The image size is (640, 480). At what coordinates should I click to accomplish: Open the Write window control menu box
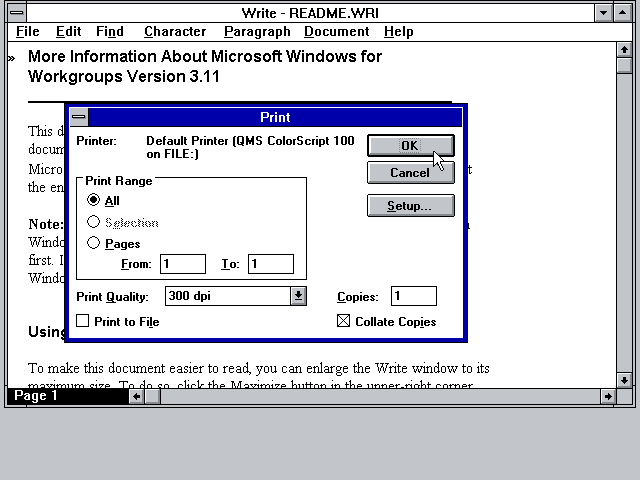[x=17, y=13]
